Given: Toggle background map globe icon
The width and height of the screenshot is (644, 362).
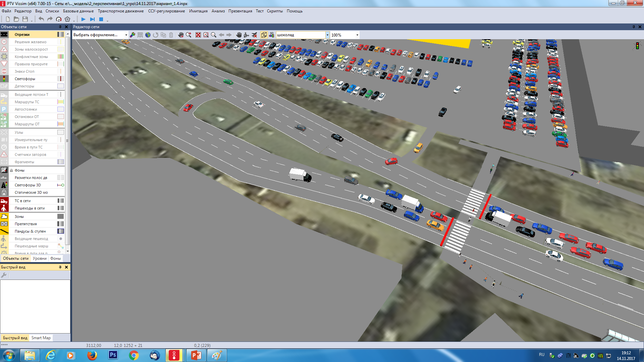Looking at the screenshot, I should pyautogui.click(x=148, y=35).
